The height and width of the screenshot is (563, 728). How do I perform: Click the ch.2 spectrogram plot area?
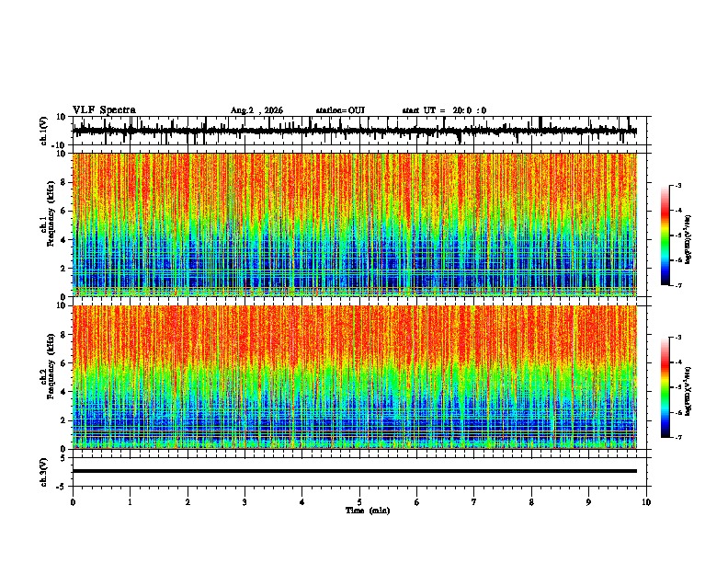(x=354, y=377)
